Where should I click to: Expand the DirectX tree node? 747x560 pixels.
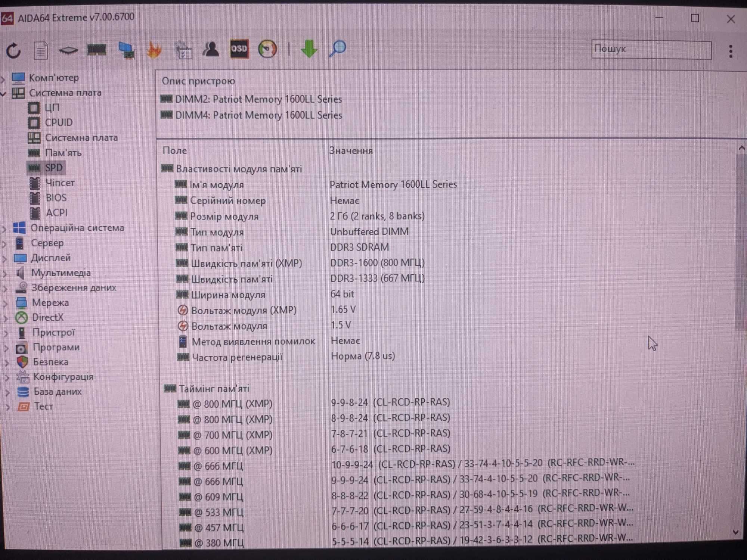pos(6,318)
